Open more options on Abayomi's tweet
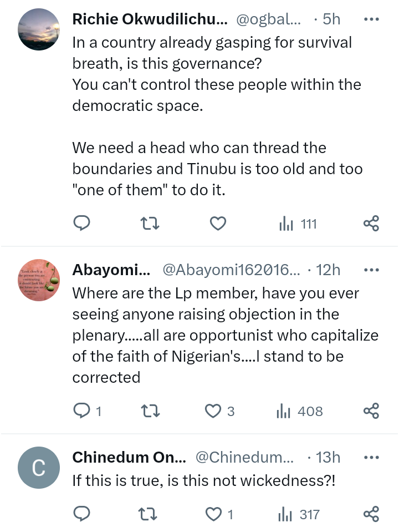Viewport: 399px width, 532px height. tap(371, 270)
